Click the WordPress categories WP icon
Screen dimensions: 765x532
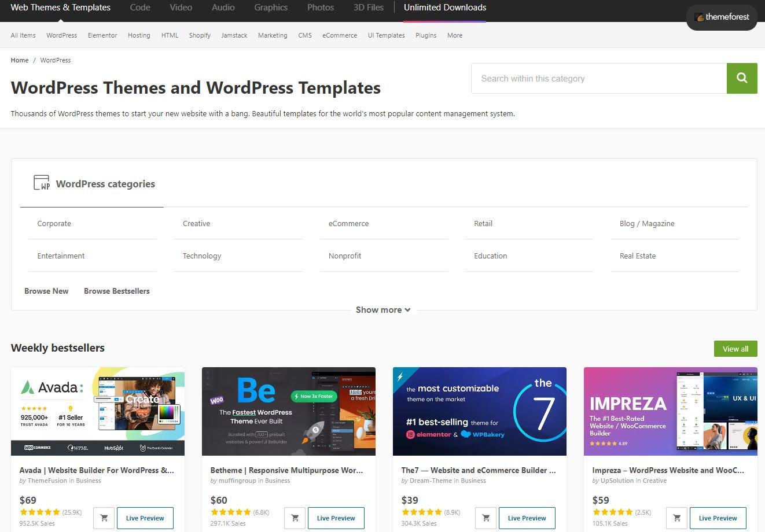42,183
